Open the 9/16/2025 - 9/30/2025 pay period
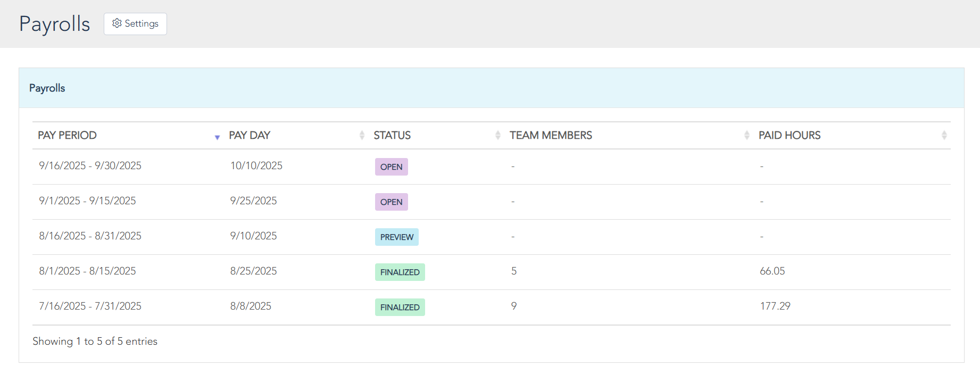980x374 pixels. point(90,166)
